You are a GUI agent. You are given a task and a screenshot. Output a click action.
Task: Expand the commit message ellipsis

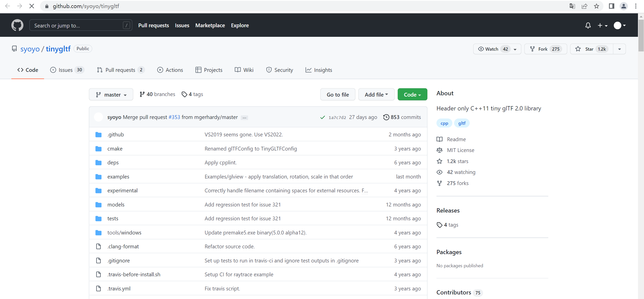[244, 117]
